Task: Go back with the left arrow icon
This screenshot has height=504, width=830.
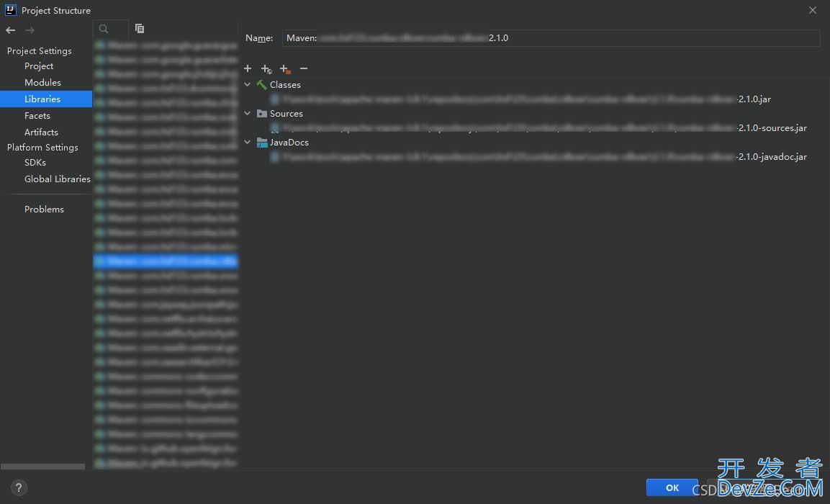Action: [10, 30]
